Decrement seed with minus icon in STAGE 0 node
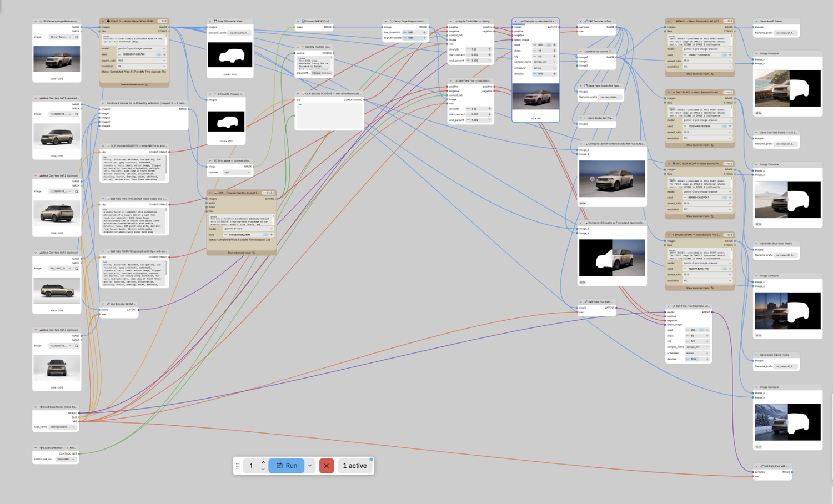The image size is (833, 504). tap(119, 54)
